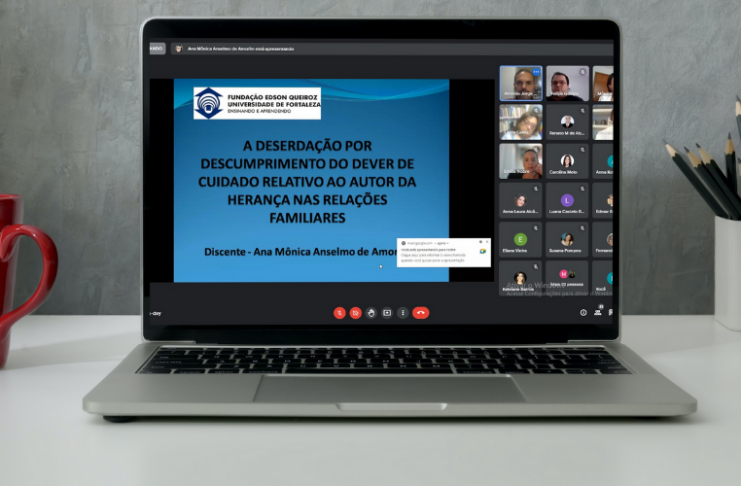
Task: Show the participants people icon
Action: pos(598,312)
